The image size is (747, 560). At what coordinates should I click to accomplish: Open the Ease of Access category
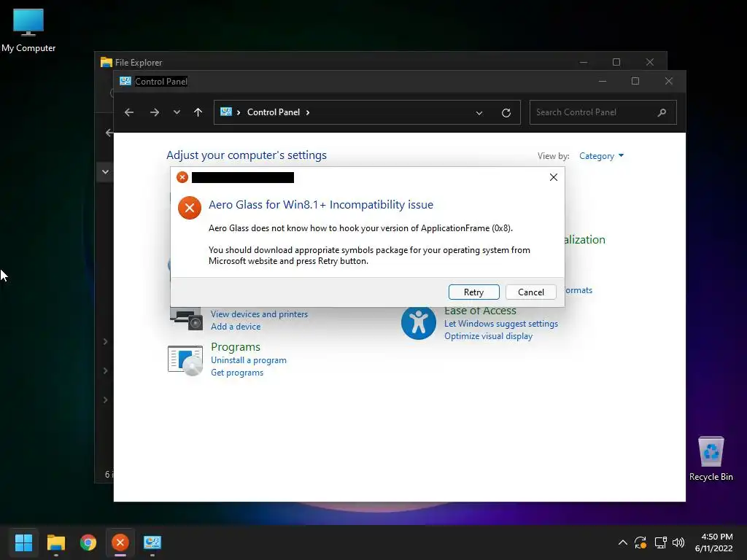pyautogui.click(x=480, y=311)
